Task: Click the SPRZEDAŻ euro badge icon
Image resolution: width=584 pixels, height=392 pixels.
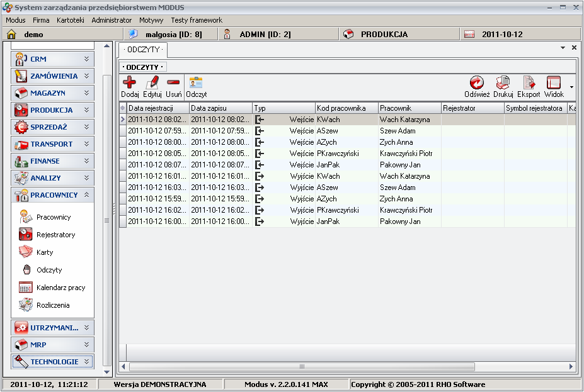Action: tap(21, 127)
